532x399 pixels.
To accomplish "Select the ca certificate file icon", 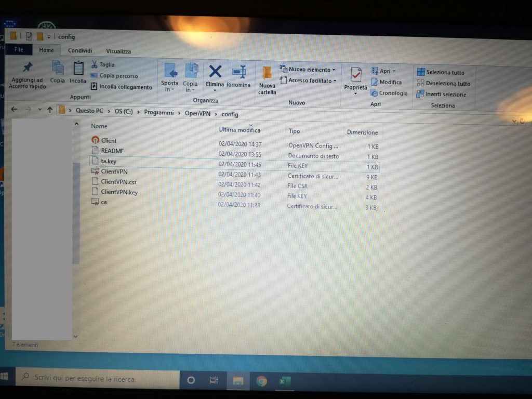I will click(95, 202).
